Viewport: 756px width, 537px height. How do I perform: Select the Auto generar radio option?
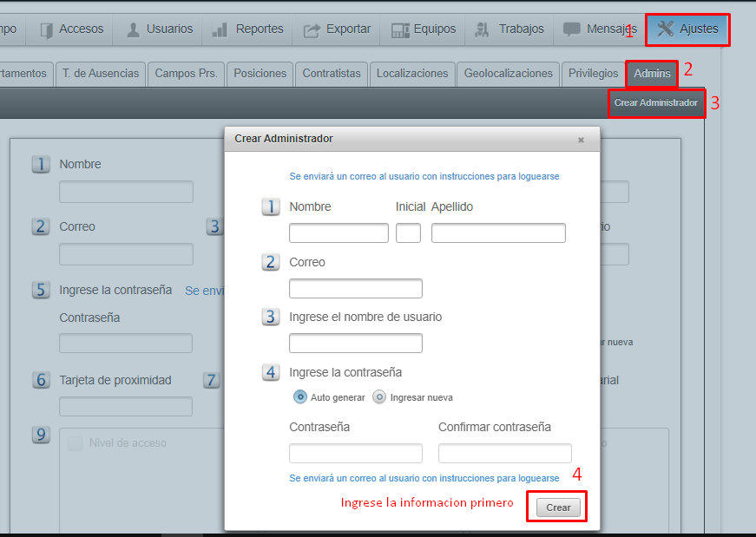(300, 397)
